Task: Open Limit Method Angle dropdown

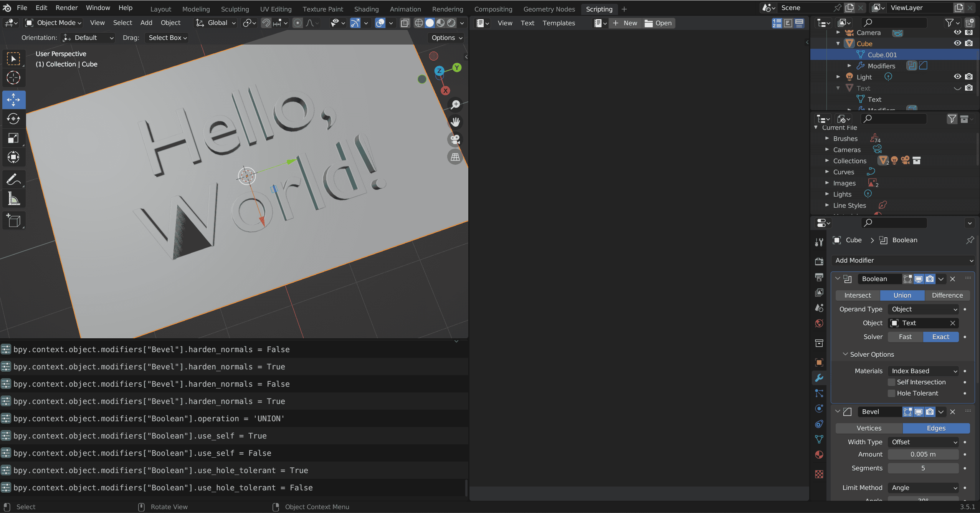Action: coord(923,488)
